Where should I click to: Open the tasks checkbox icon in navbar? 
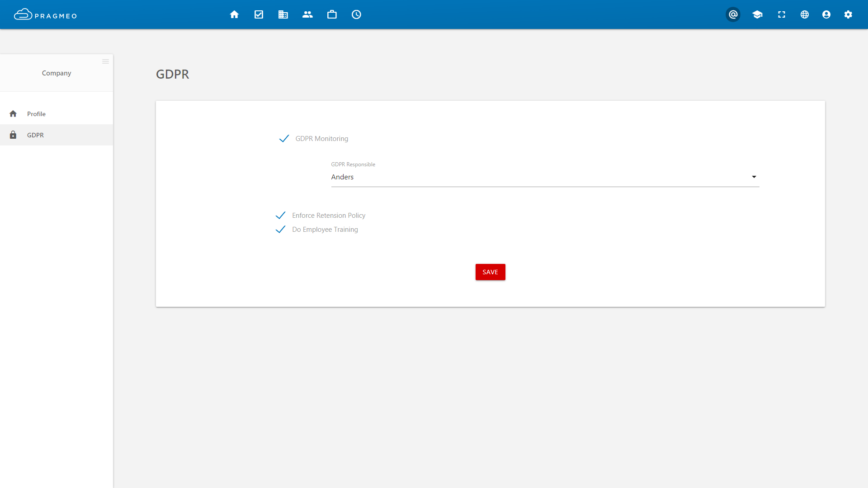[x=259, y=14]
